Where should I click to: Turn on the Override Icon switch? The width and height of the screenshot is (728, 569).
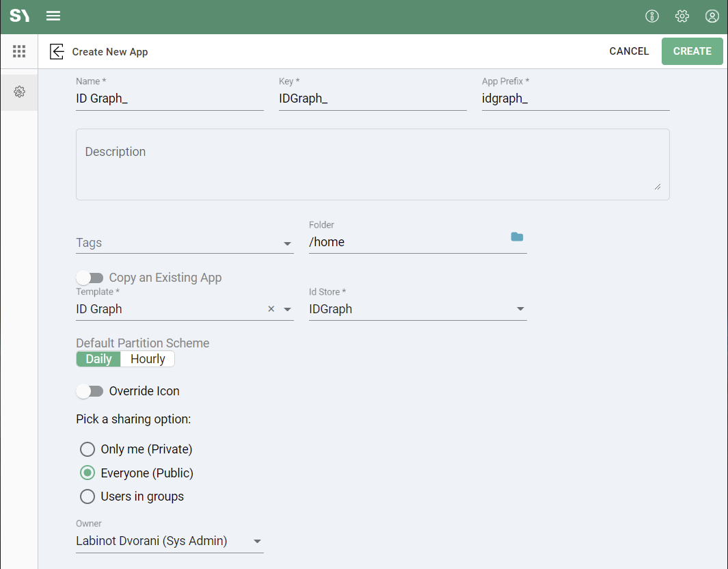click(x=90, y=391)
